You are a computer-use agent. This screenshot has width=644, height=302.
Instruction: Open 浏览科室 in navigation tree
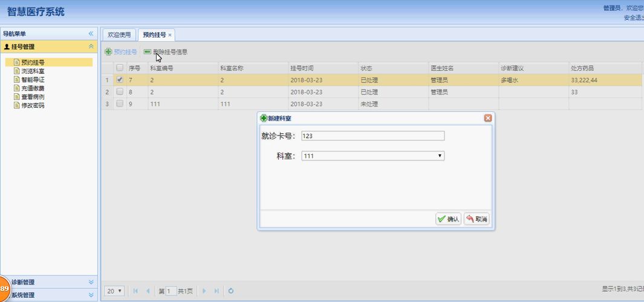pyautogui.click(x=33, y=71)
